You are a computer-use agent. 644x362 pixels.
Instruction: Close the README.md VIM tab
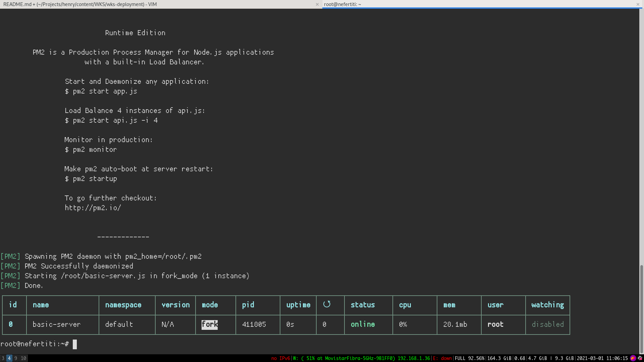[x=317, y=4]
